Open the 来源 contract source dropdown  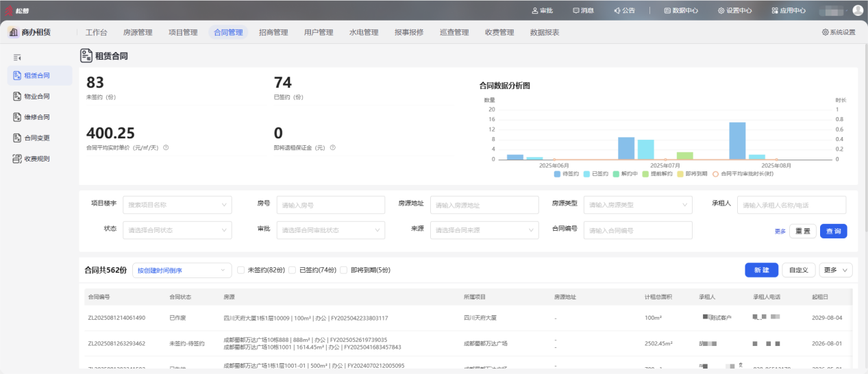(484, 230)
